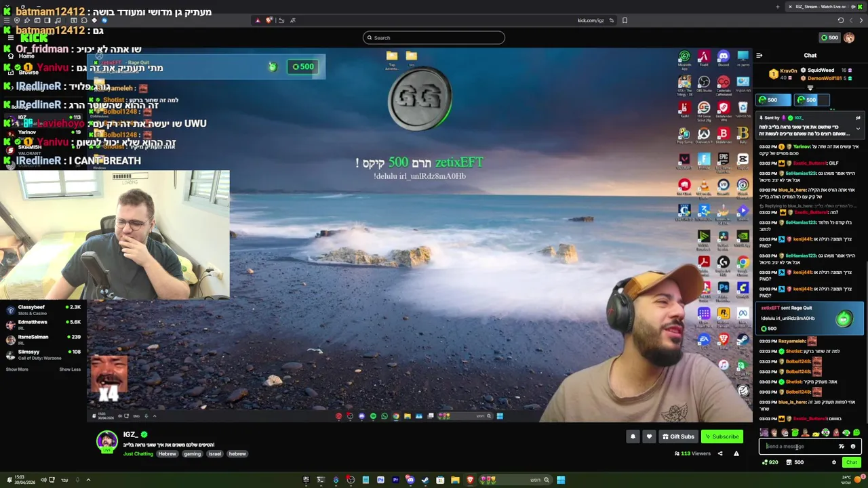The height and width of the screenshot is (488, 868).
Task: Click the translate icon in chat input
Action: 842,447
